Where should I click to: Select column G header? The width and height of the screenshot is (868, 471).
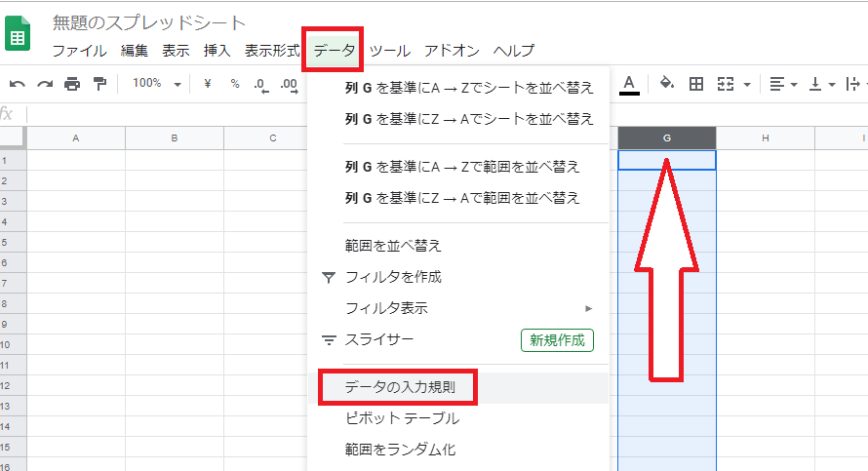point(667,138)
